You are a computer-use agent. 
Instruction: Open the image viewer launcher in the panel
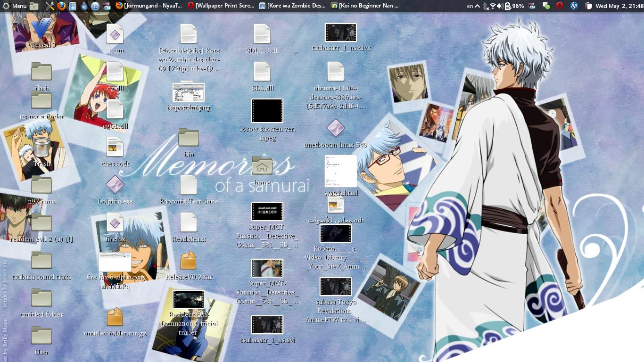(107, 6)
